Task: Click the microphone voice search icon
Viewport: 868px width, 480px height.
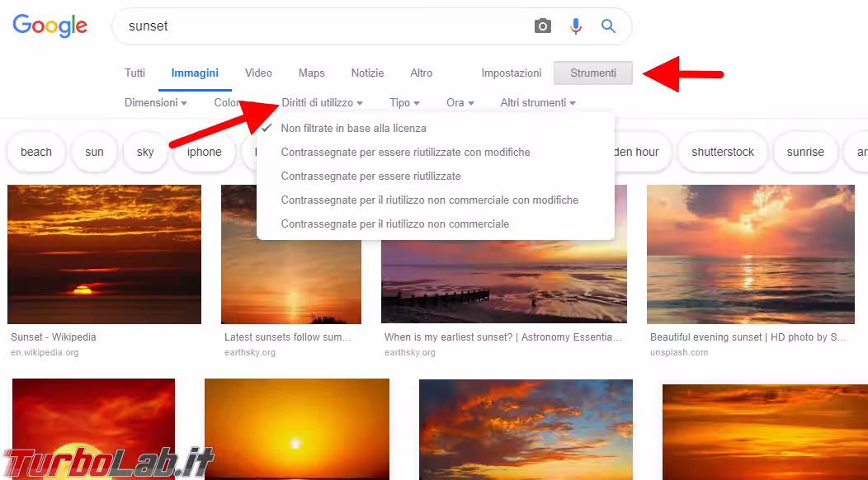Action: point(576,26)
